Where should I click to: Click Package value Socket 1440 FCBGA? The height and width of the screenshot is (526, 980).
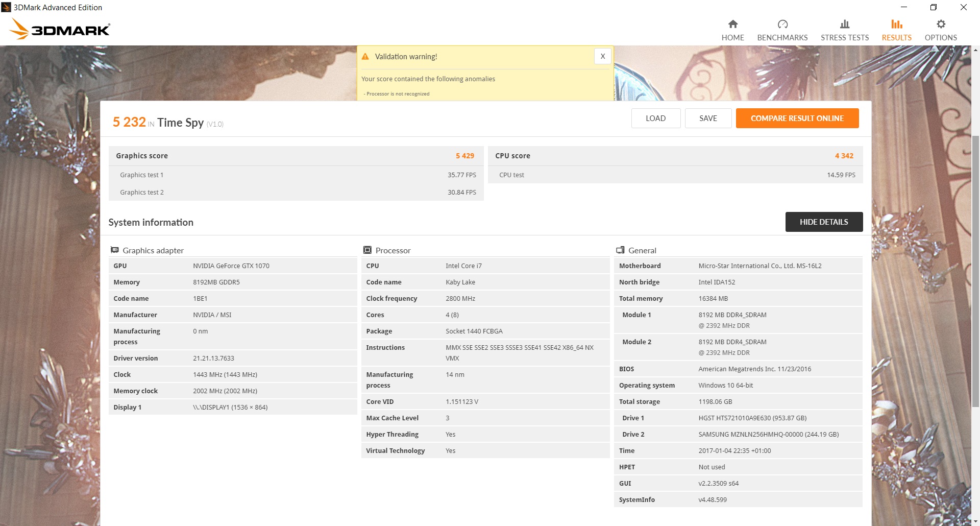point(474,331)
